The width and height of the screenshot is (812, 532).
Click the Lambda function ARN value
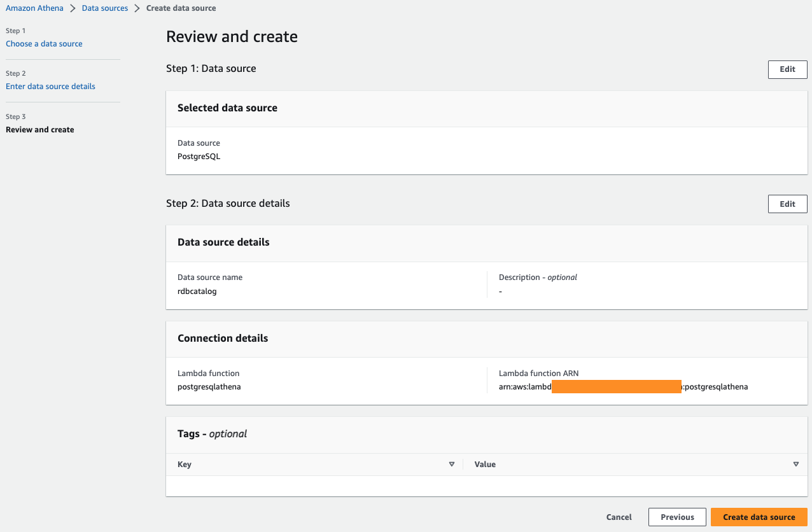tap(623, 386)
